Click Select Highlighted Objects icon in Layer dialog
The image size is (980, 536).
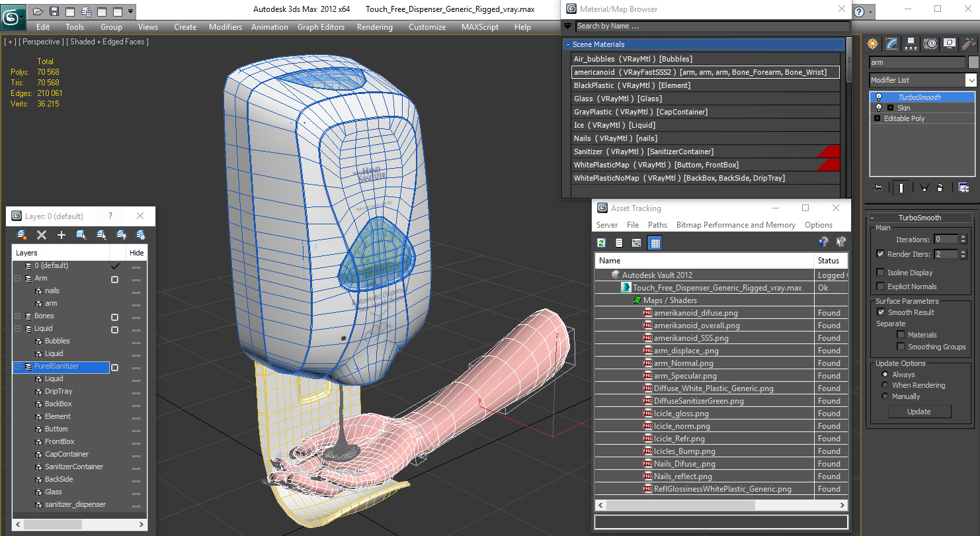81,235
